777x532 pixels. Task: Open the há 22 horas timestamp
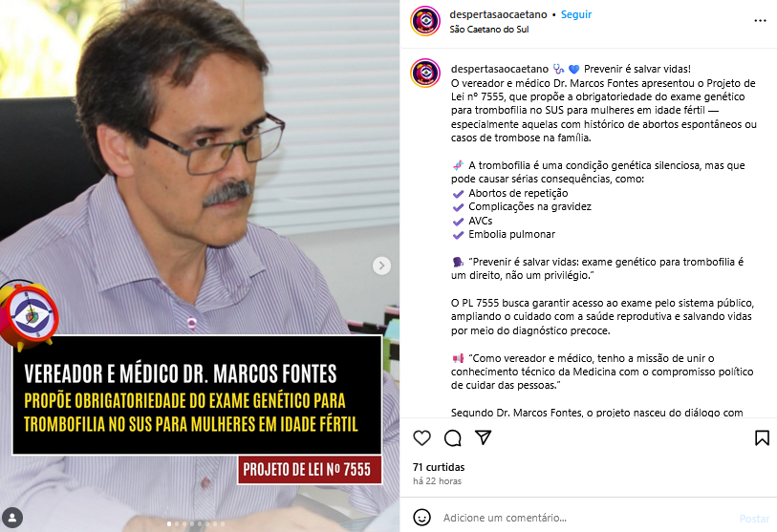tap(437, 481)
